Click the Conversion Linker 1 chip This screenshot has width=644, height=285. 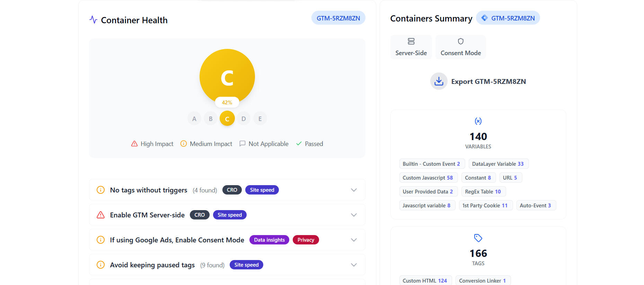(x=483, y=280)
